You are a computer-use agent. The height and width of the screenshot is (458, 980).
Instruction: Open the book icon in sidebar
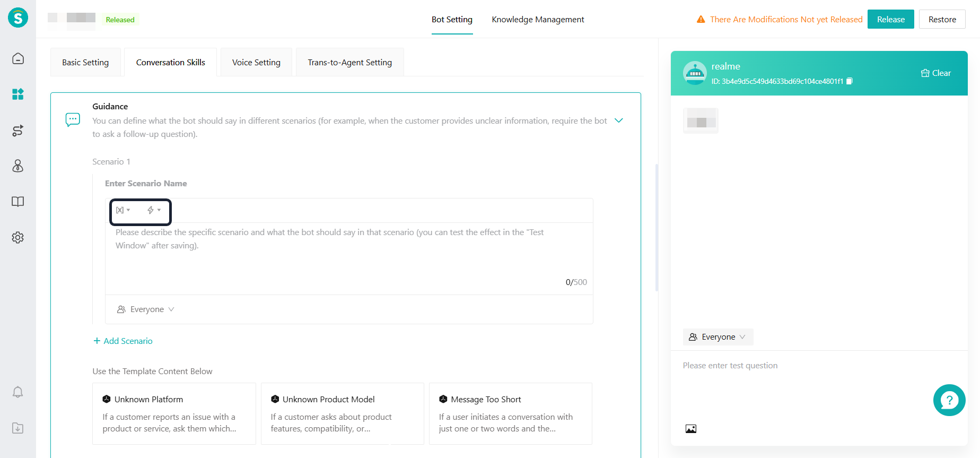tap(18, 202)
